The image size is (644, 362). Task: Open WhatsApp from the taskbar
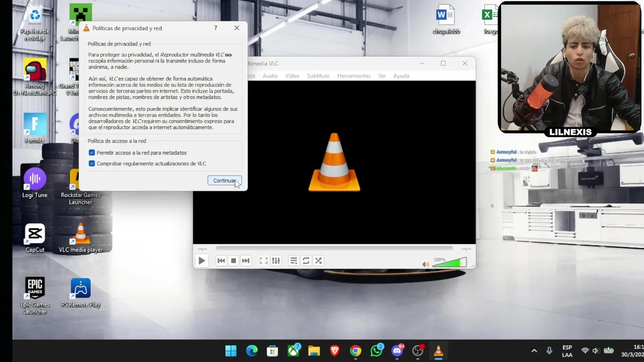coord(376,350)
